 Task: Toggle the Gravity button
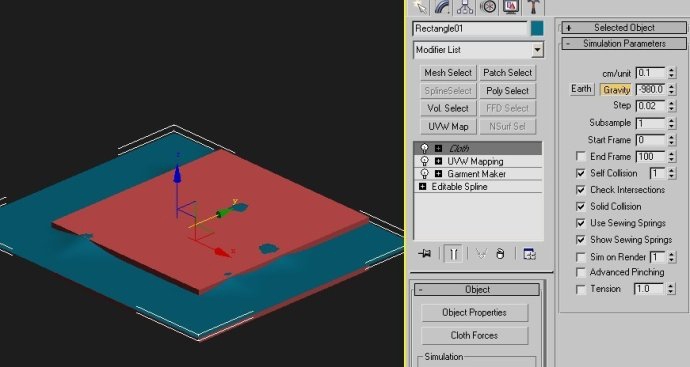pyautogui.click(x=616, y=89)
